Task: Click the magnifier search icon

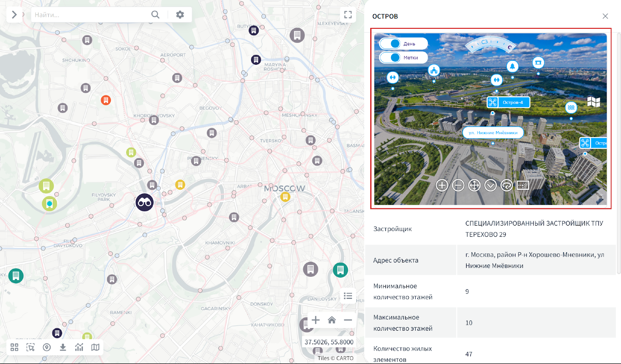Action: pyautogui.click(x=155, y=15)
